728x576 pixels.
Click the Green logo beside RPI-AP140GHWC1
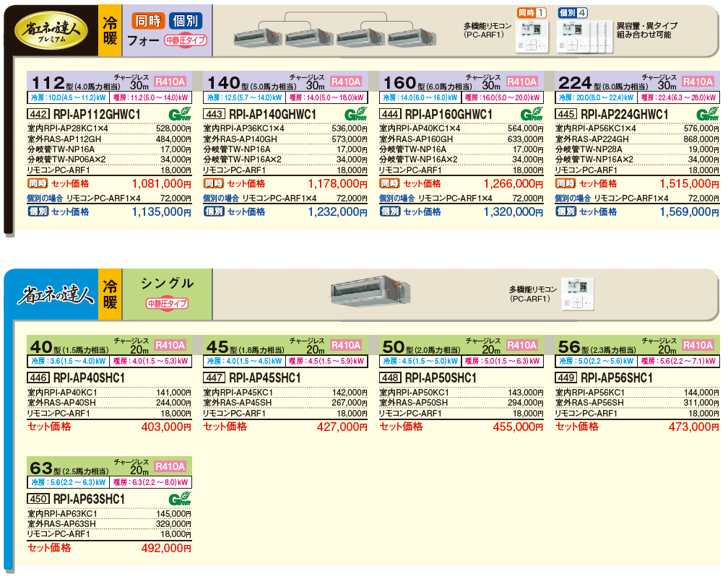(x=355, y=114)
